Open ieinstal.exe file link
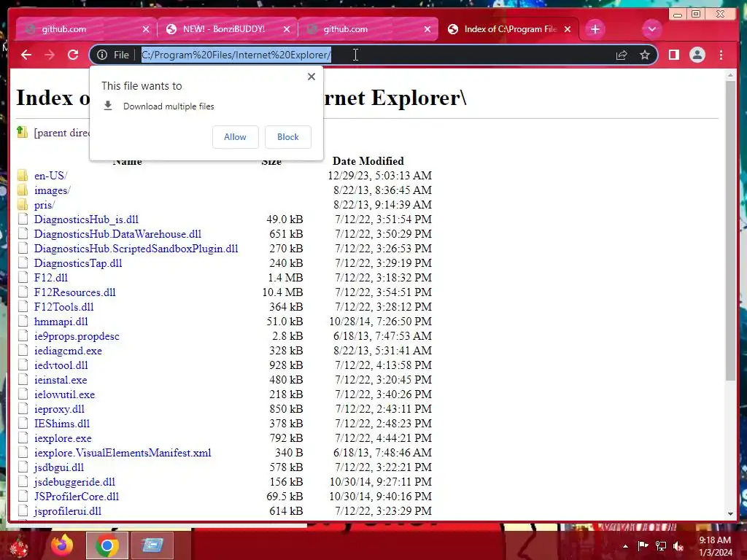 [x=61, y=380]
